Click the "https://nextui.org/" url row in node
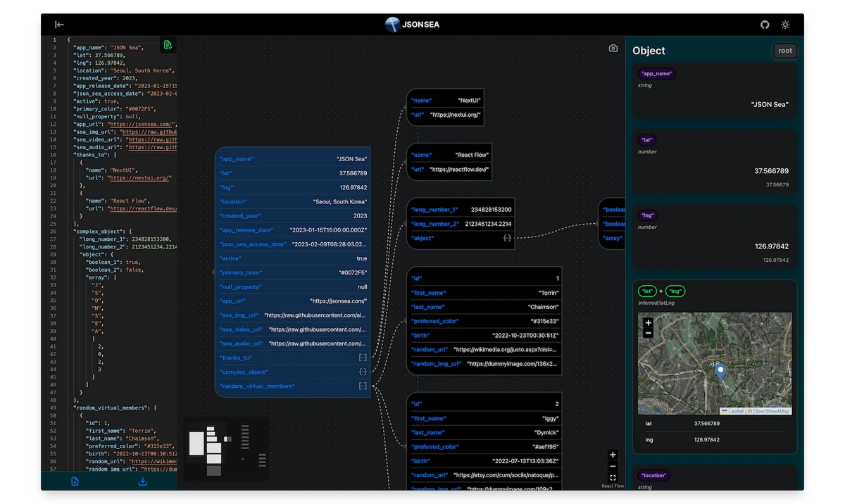Screen dimensions: 845x504 tap(446, 115)
